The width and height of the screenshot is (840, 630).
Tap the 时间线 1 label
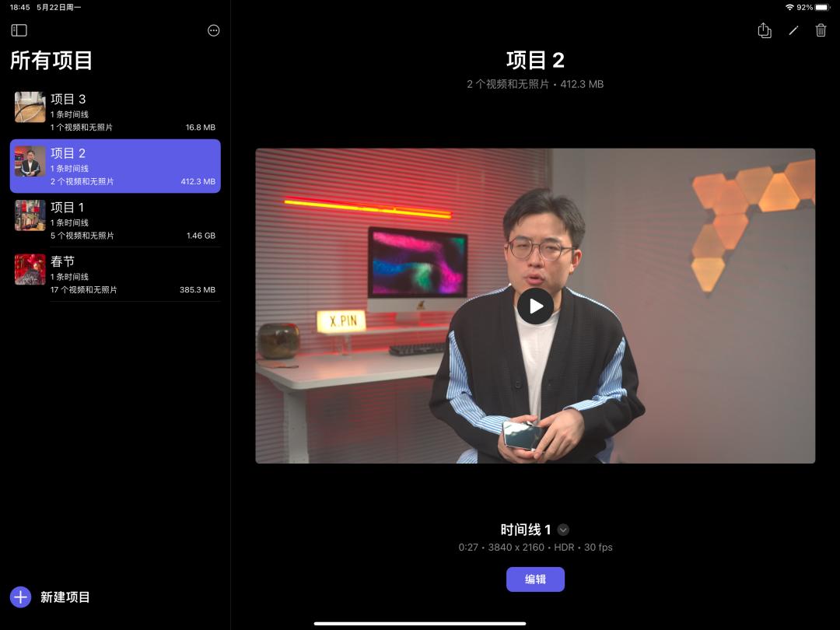[526, 530]
